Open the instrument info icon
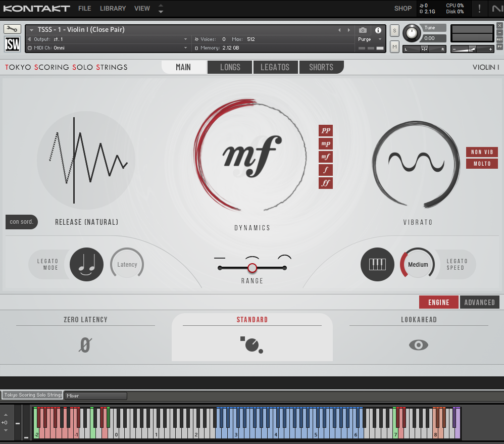This screenshot has width=504, height=444. coord(378,30)
